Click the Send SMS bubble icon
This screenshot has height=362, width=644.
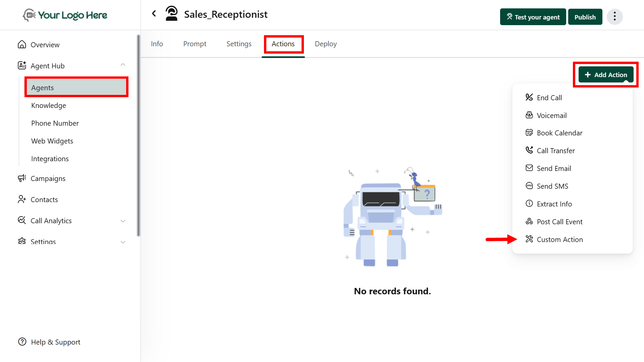(x=529, y=186)
